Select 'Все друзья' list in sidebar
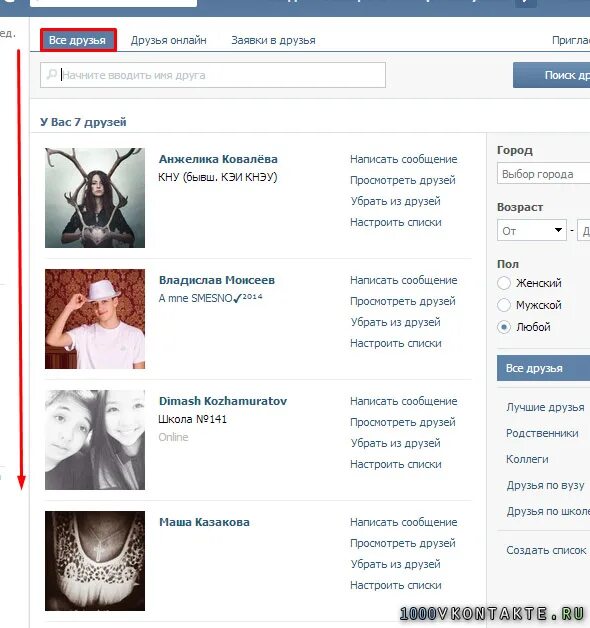 click(x=544, y=368)
